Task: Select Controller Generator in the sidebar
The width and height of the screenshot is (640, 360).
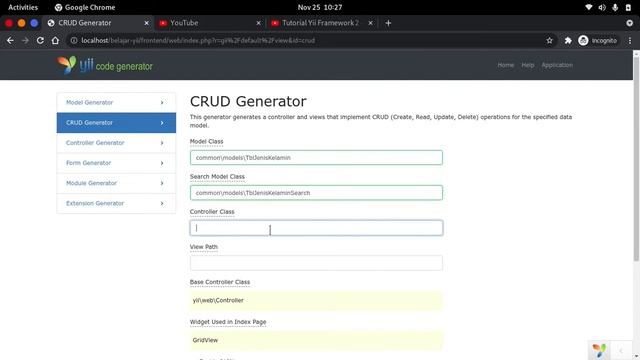Action: (x=116, y=143)
